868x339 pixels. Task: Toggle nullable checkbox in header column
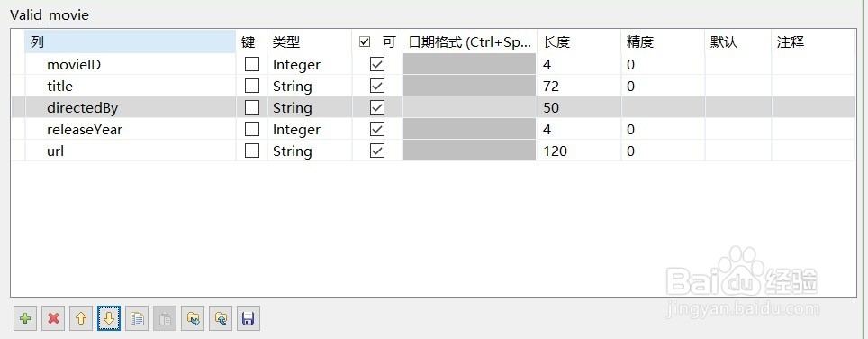(365, 42)
